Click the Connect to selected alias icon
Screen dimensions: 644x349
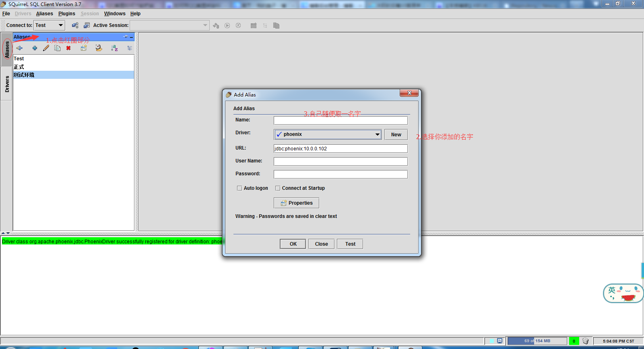[19, 48]
